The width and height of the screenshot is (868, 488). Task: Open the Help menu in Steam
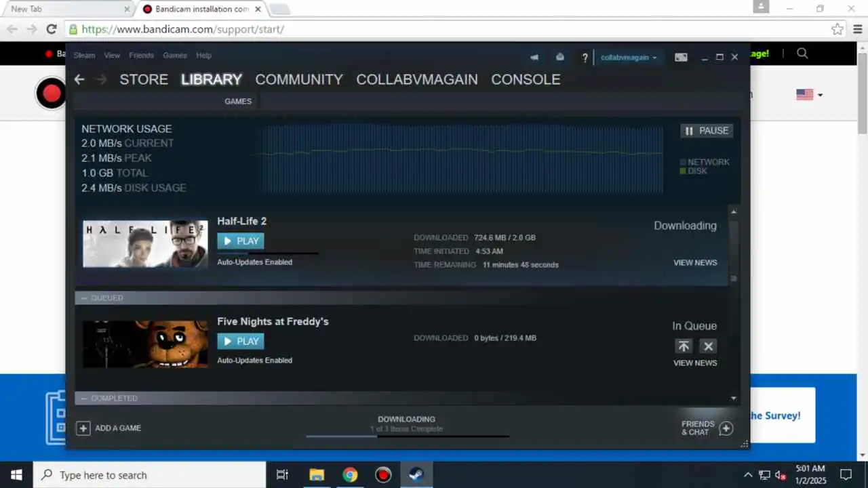(x=203, y=56)
